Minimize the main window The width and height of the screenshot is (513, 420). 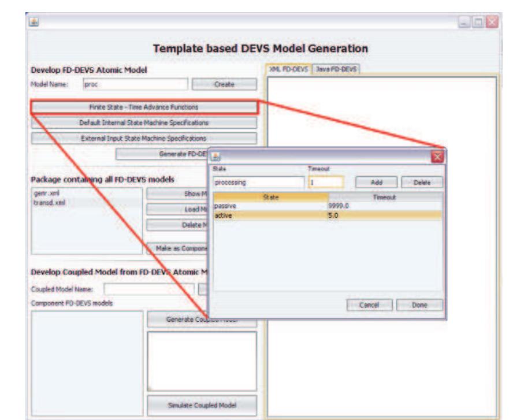coord(464,23)
